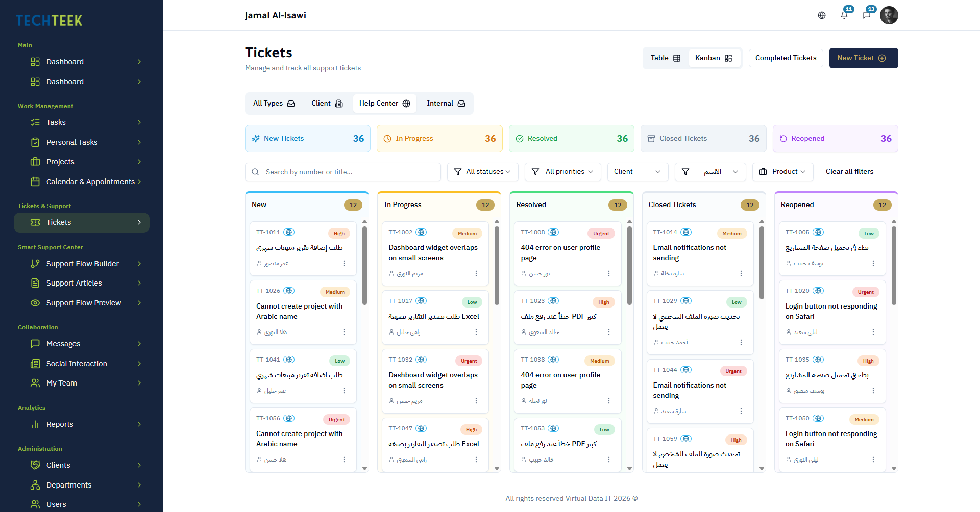Open the notifications bell icon
980x512 pixels.
tap(844, 15)
